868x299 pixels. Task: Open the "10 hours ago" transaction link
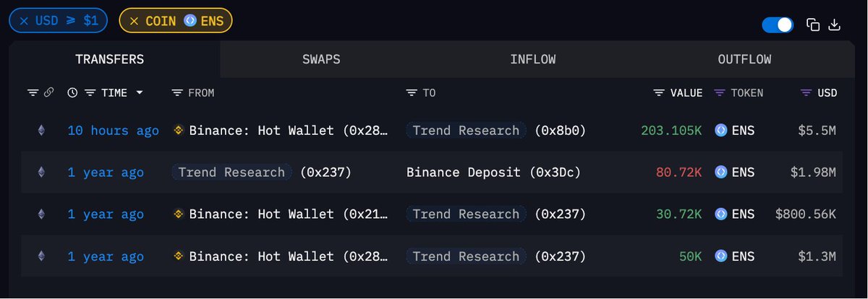(114, 131)
